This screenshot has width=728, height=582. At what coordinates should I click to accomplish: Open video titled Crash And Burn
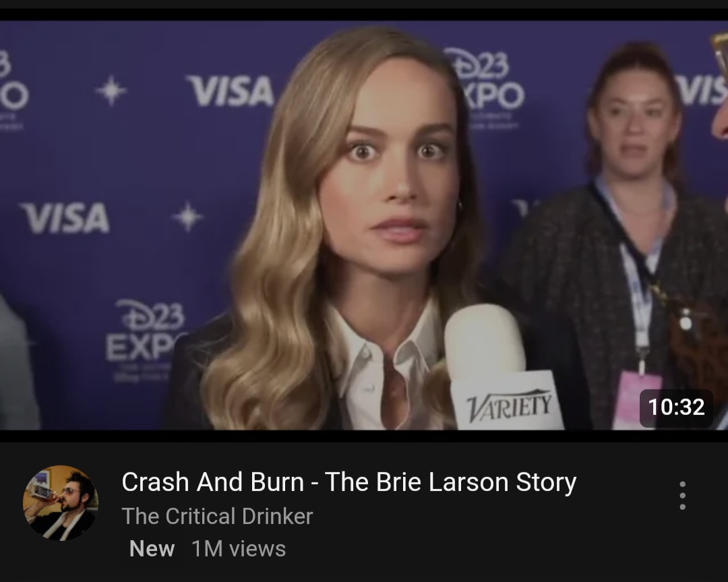click(348, 482)
